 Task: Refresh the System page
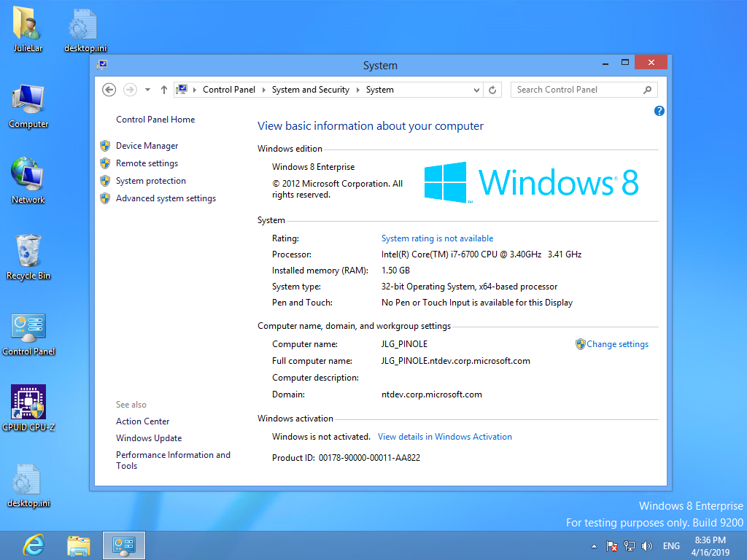click(492, 90)
